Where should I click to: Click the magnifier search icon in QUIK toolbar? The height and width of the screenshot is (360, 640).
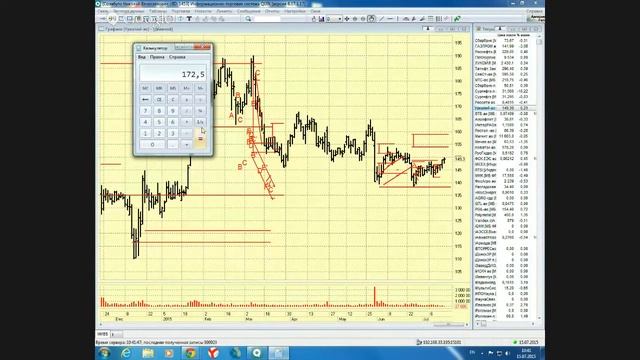pos(248,19)
